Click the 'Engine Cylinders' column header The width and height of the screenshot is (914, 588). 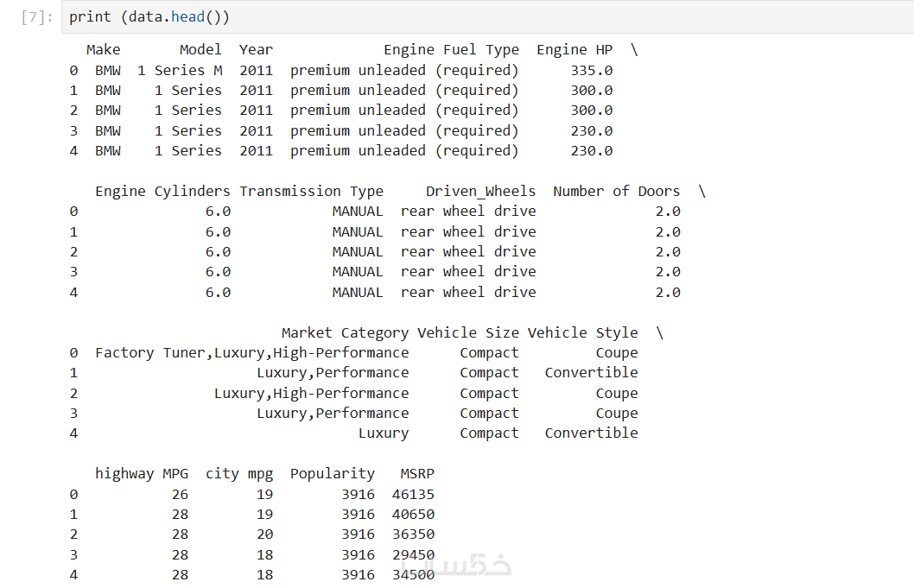pos(162,192)
